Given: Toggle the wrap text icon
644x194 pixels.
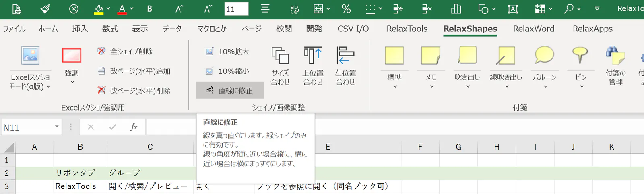Looking at the screenshot, I should (x=295, y=9).
